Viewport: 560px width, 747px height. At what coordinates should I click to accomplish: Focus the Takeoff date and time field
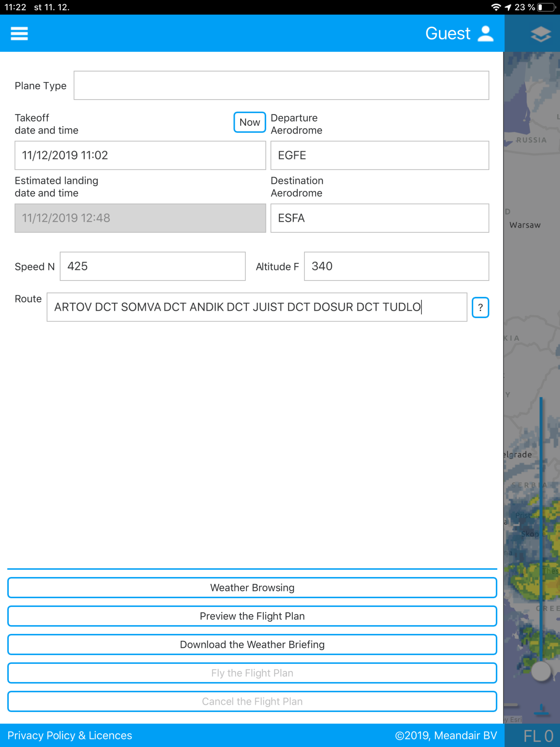coord(140,155)
